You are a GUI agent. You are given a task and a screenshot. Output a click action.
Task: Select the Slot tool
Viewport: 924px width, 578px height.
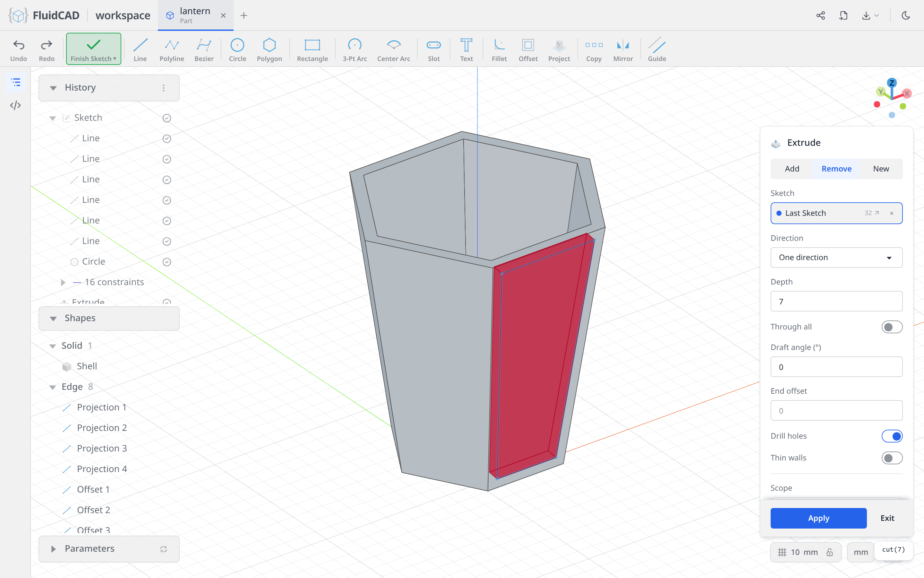point(434,49)
